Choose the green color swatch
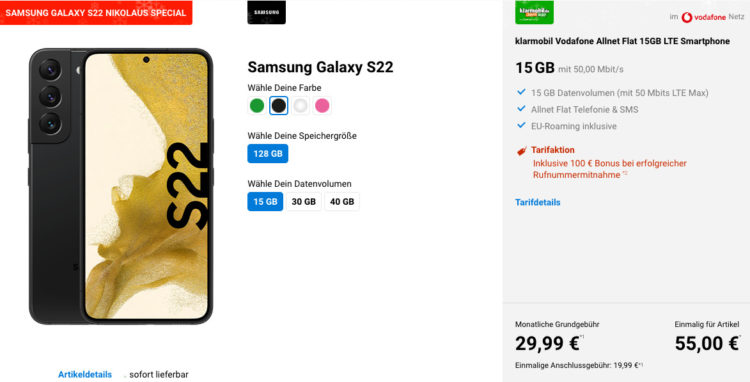This screenshot has width=750, height=382. [257, 106]
